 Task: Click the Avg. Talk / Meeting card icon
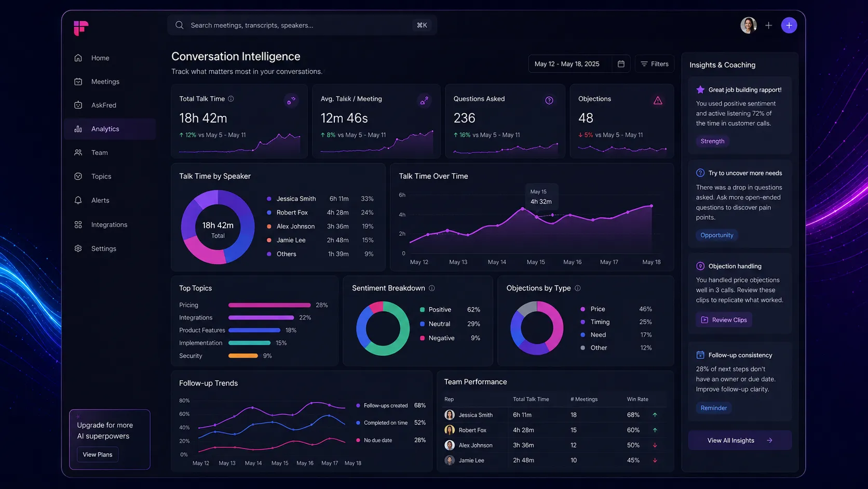[424, 100]
